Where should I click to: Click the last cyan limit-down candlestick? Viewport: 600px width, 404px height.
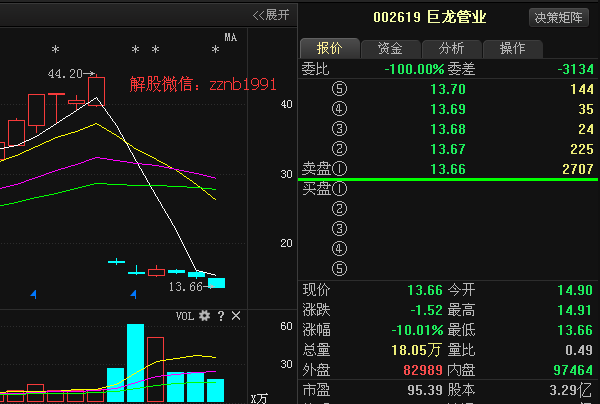pos(216,283)
